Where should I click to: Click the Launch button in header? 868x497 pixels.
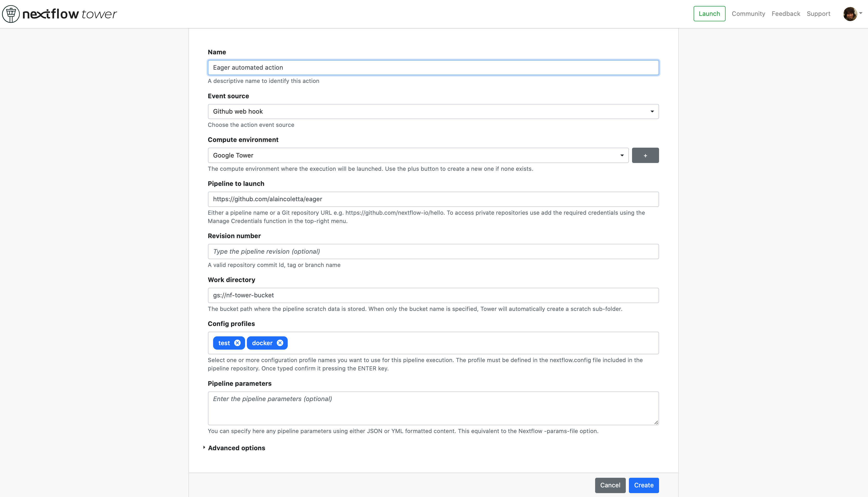(709, 14)
